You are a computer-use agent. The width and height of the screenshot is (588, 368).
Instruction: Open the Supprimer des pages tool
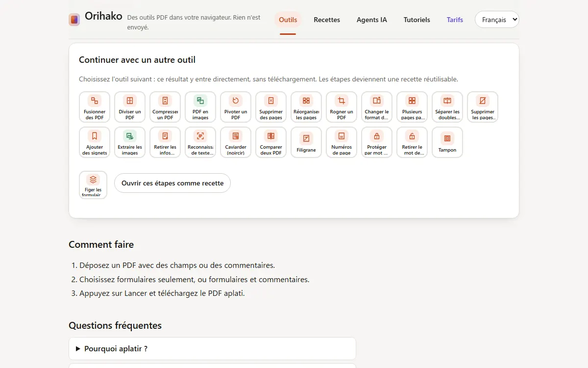(271, 107)
